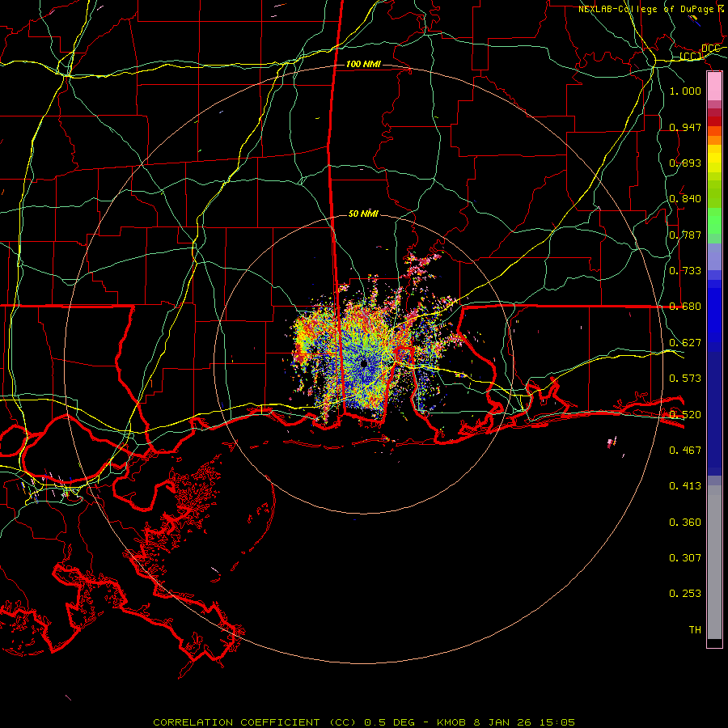Click the 0.680 scale value
This screenshot has height=728, width=728.
point(685,307)
